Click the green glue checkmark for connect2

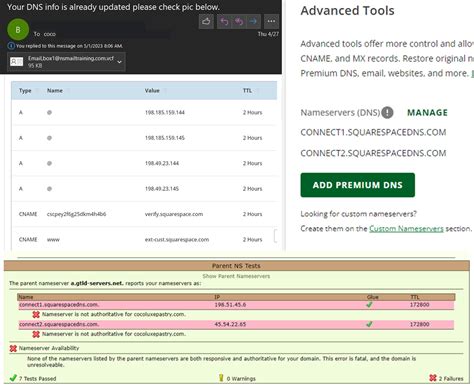pyautogui.click(x=369, y=324)
